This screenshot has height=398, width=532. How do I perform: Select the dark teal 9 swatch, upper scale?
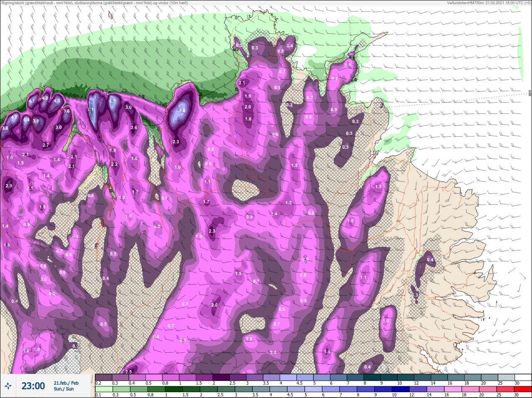[389, 377]
